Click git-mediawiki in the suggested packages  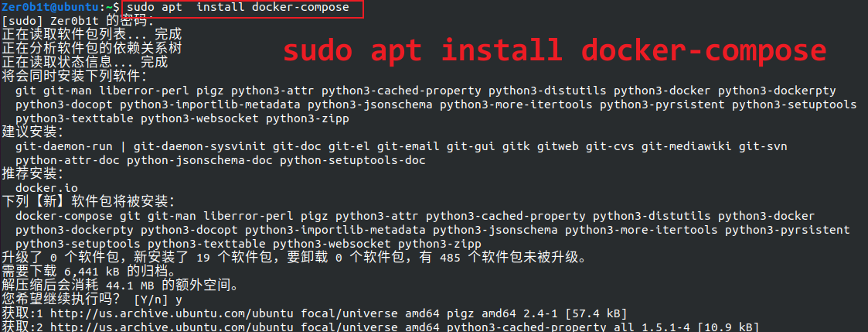click(686, 146)
